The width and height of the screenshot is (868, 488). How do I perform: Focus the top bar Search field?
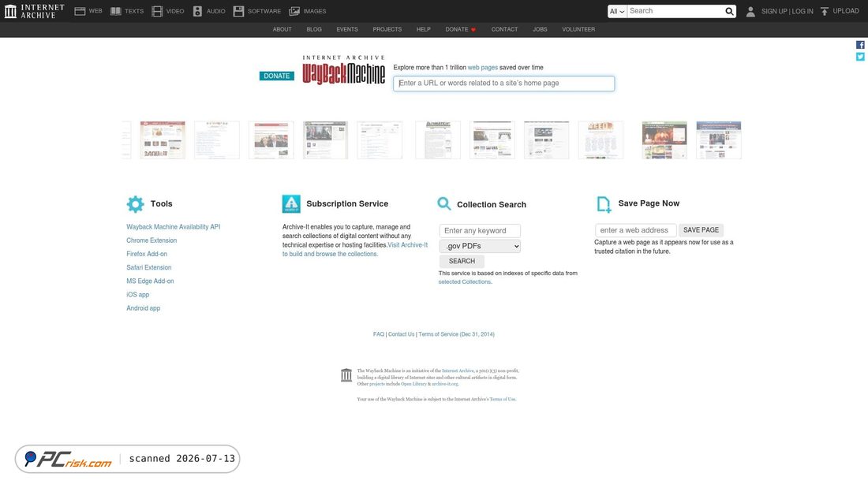pos(675,11)
